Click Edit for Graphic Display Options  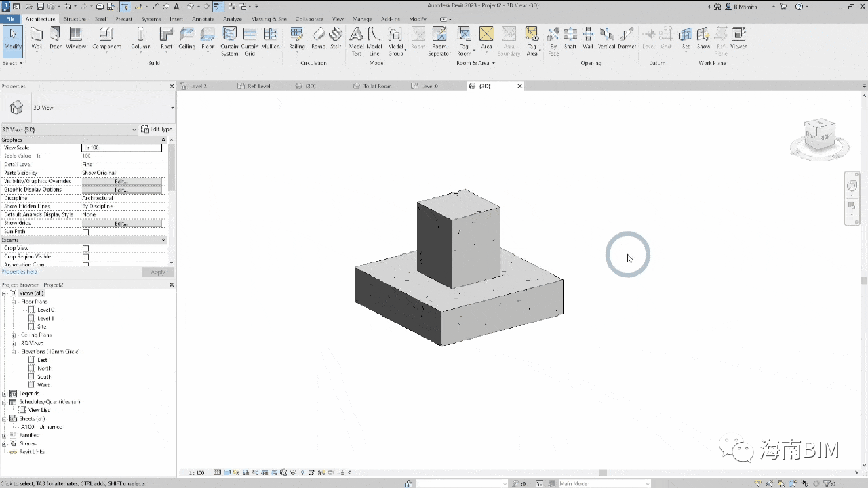tap(121, 190)
